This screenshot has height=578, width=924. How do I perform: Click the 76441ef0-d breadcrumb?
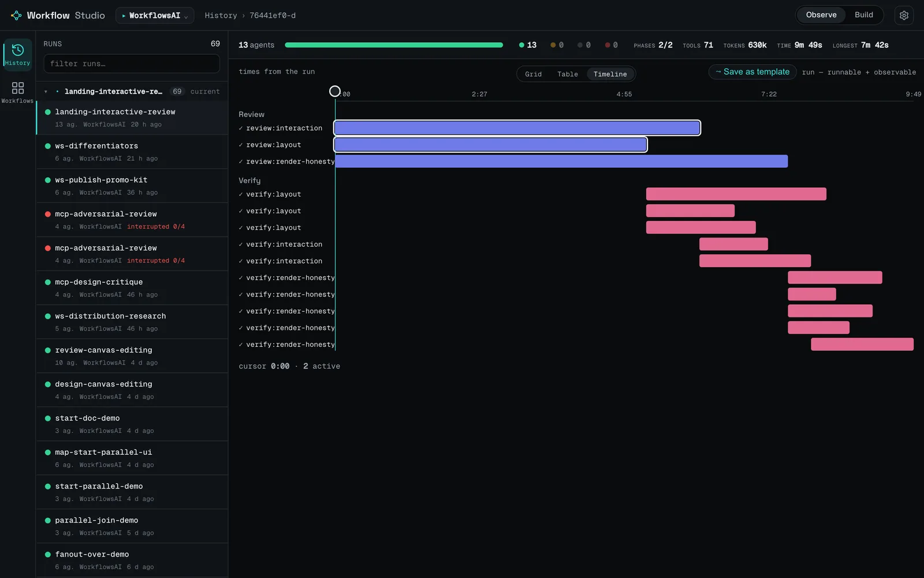[x=273, y=16]
